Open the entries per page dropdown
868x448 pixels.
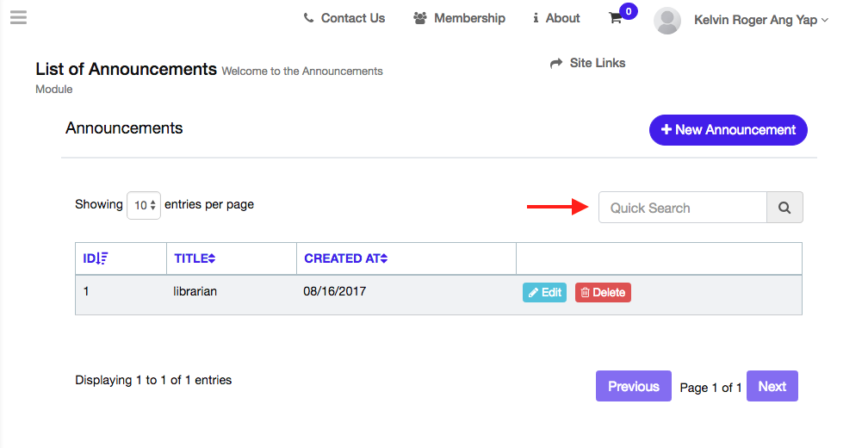(144, 205)
